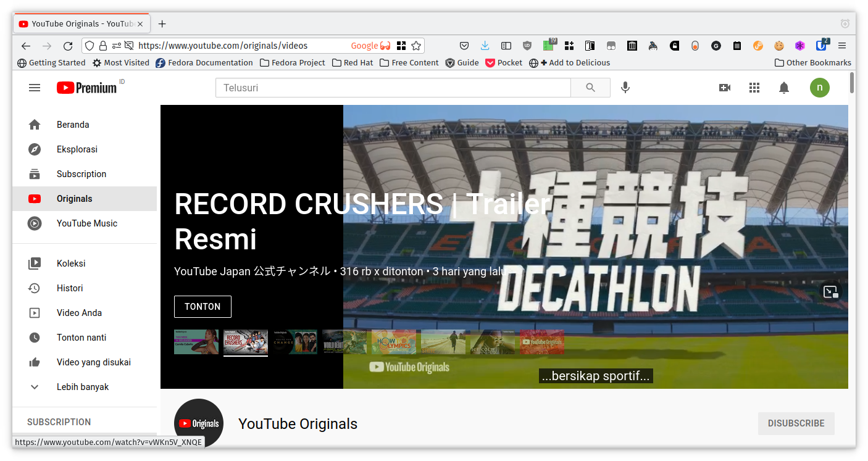Open the Fedora Project bookmarks folder
The width and height of the screenshot is (868, 461).
[x=293, y=63]
